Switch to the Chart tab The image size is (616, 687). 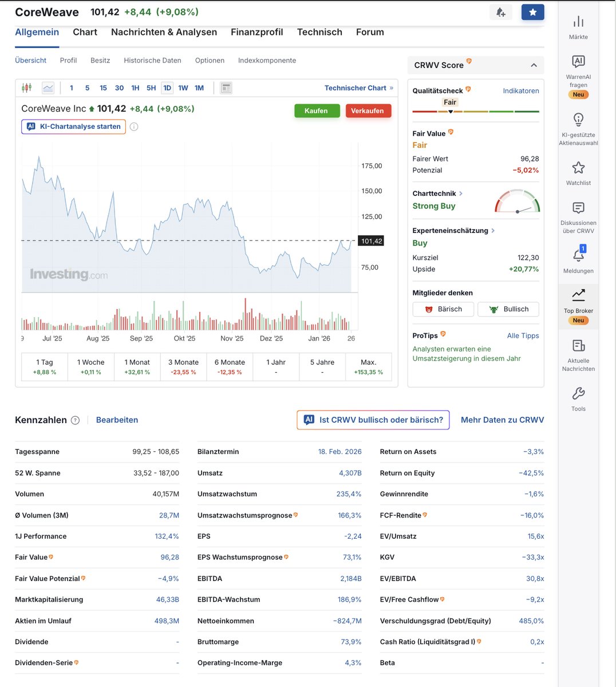pyautogui.click(x=85, y=32)
